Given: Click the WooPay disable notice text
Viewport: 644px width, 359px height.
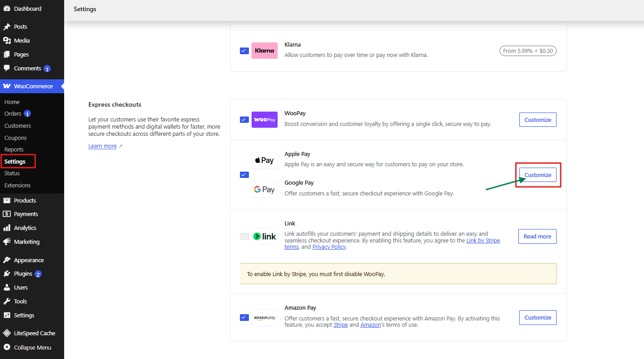Looking at the screenshot, I should click(x=316, y=274).
